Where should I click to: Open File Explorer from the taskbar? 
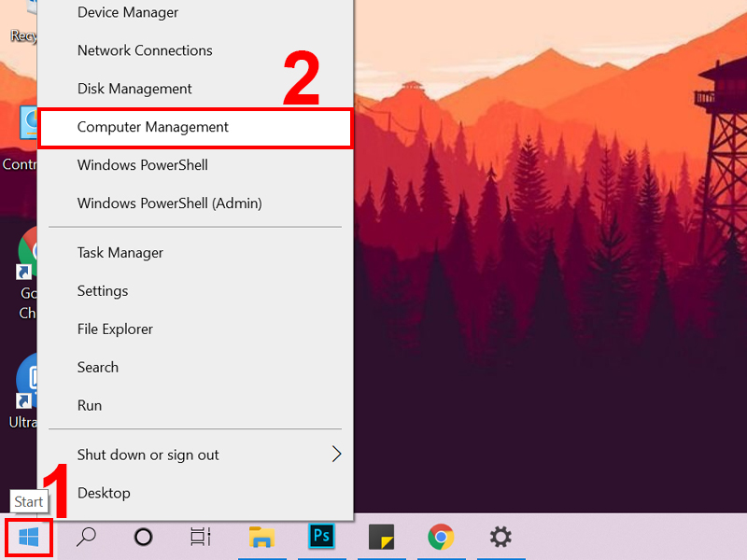click(261, 538)
